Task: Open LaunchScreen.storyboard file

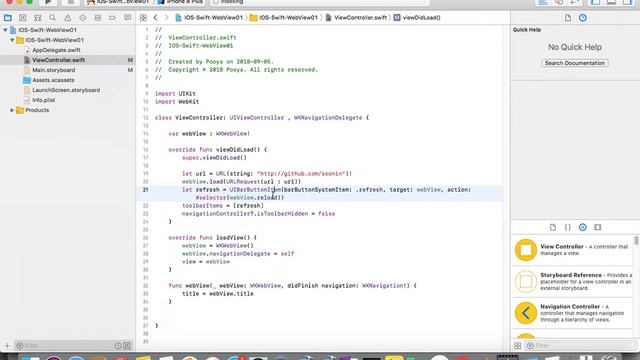Action: (x=66, y=90)
